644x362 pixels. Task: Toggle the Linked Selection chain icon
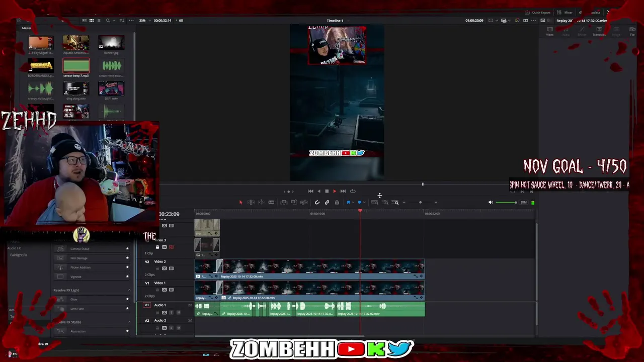click(x=327, y=202)
